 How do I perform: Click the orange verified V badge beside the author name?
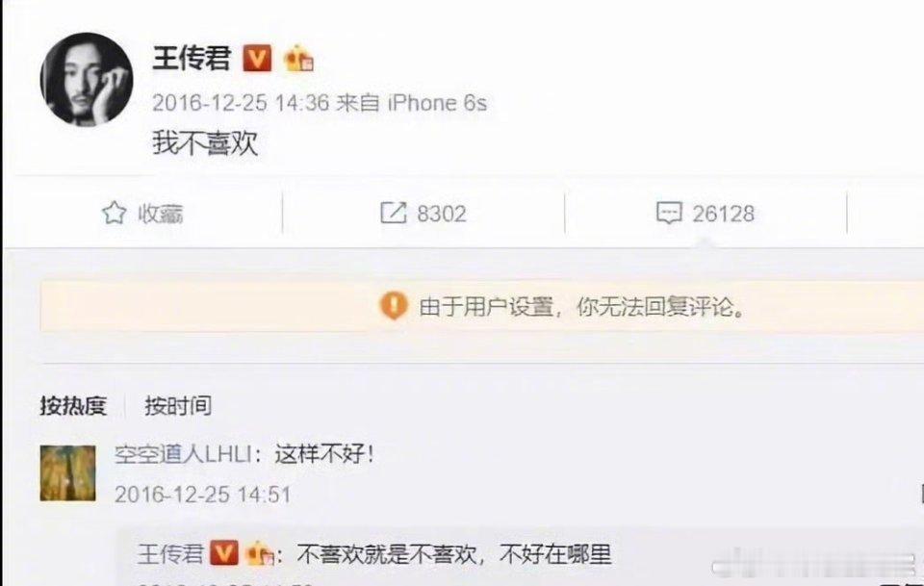[x=258, y=59]
